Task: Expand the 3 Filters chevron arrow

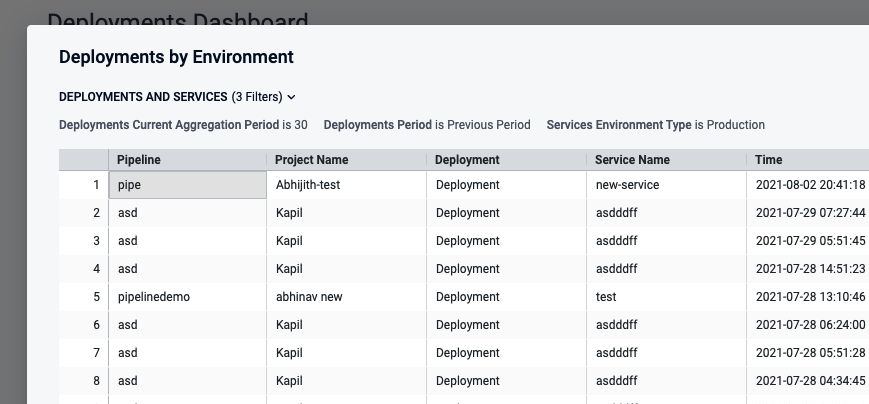Action: click(291, 97)
